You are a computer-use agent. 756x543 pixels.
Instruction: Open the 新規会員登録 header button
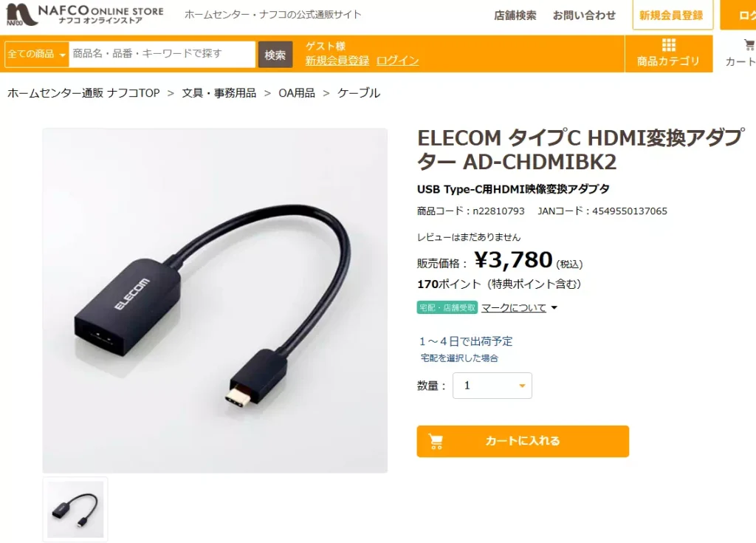click(672, 16)
